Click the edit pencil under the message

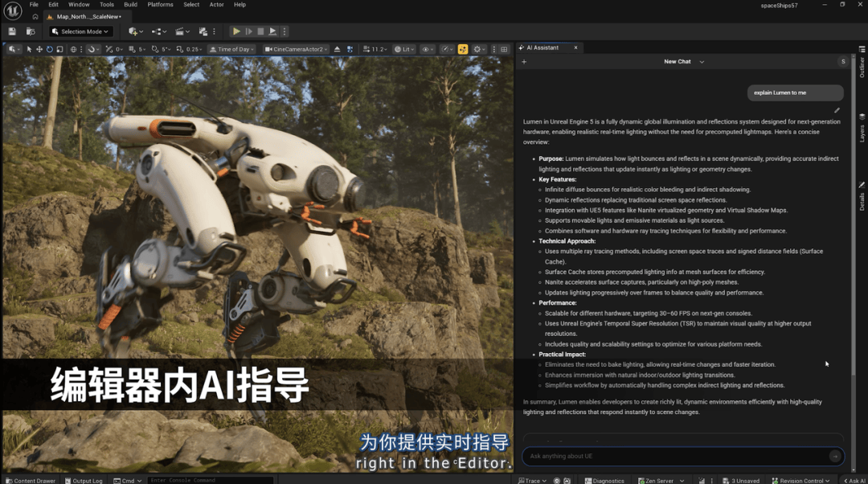tap(837, 110)
